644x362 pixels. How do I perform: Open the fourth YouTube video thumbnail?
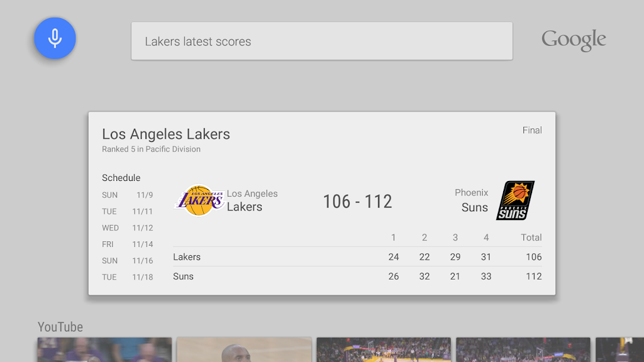(523, 350)
